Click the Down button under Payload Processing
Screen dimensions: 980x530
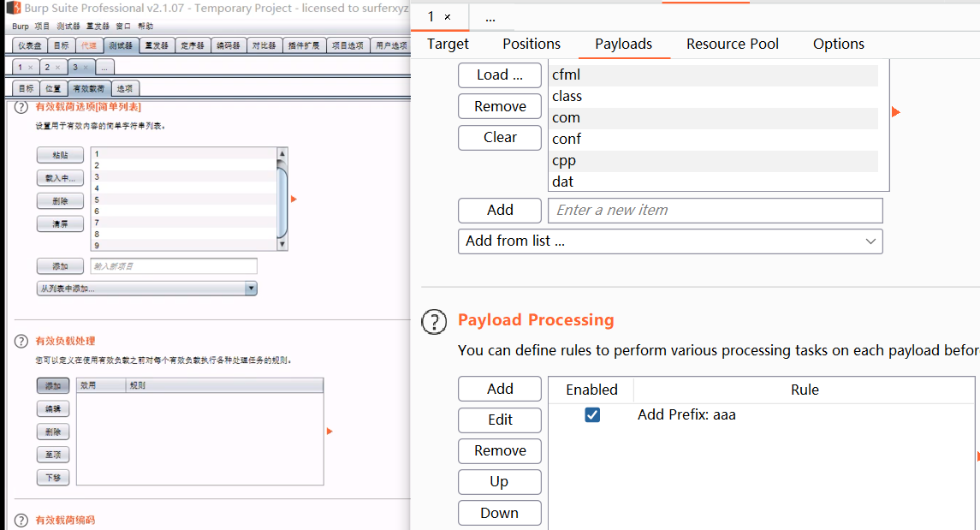(x=499, y=513)
